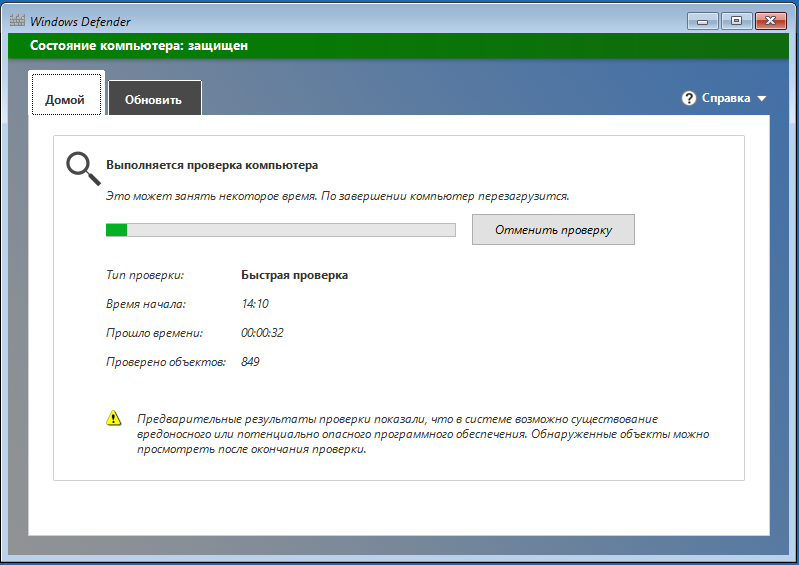Close the Windows Defender window
The image size is (799, 565).
point(770,21)
